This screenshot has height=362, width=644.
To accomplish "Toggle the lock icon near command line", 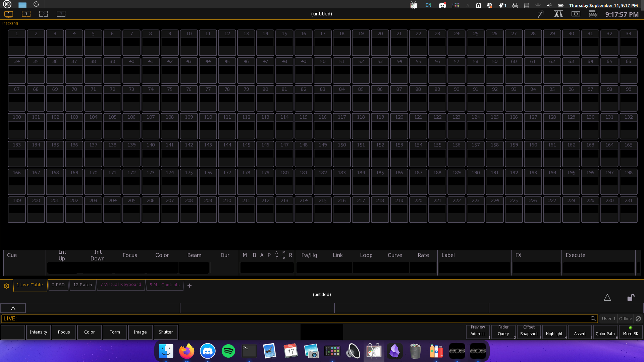I will 631,298.
